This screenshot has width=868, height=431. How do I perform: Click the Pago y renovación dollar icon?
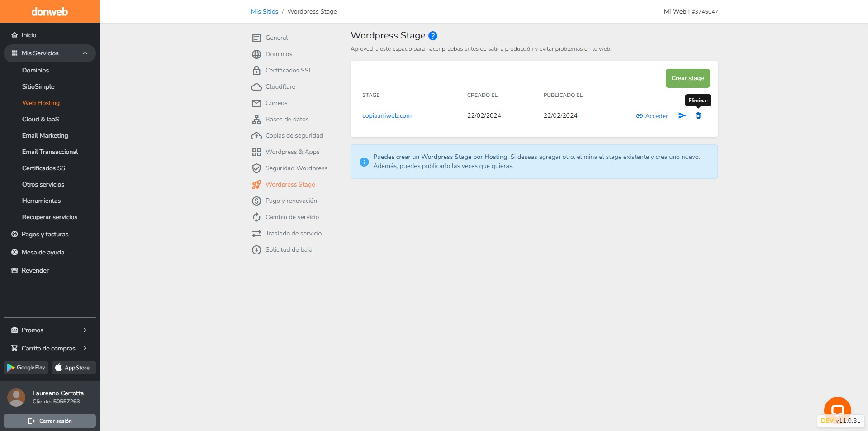pyautogui.click(x=256, y=201)
